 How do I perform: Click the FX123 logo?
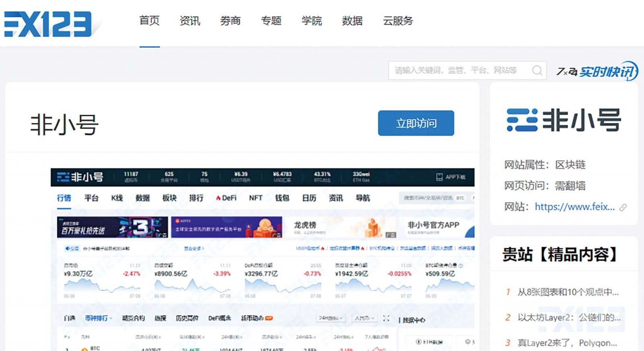48,24
